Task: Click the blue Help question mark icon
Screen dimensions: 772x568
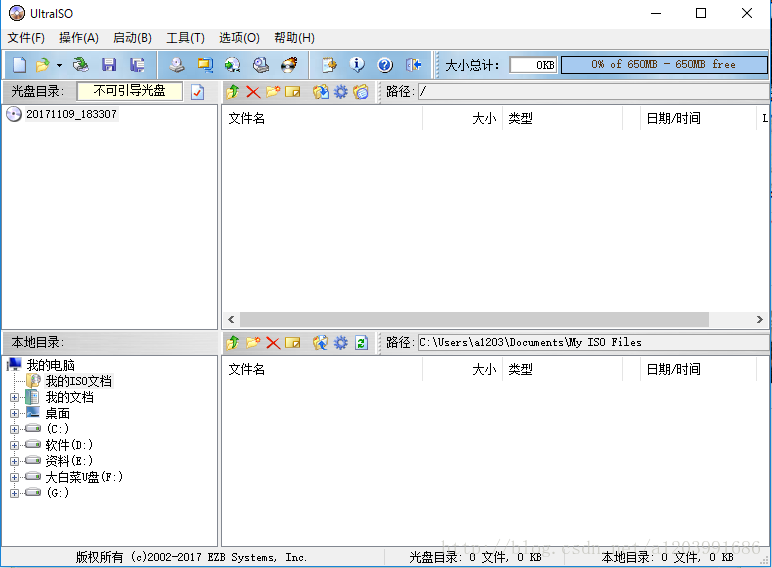Action: point(385,65)
